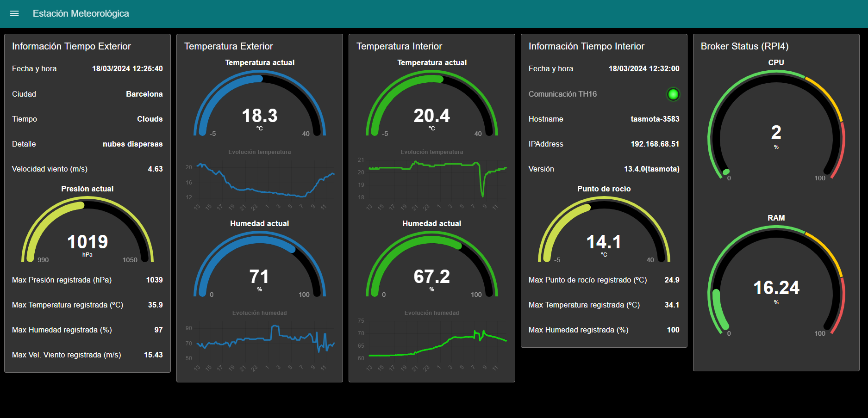Click version value 13.4.0(tasmota)

tap(652, 169)
